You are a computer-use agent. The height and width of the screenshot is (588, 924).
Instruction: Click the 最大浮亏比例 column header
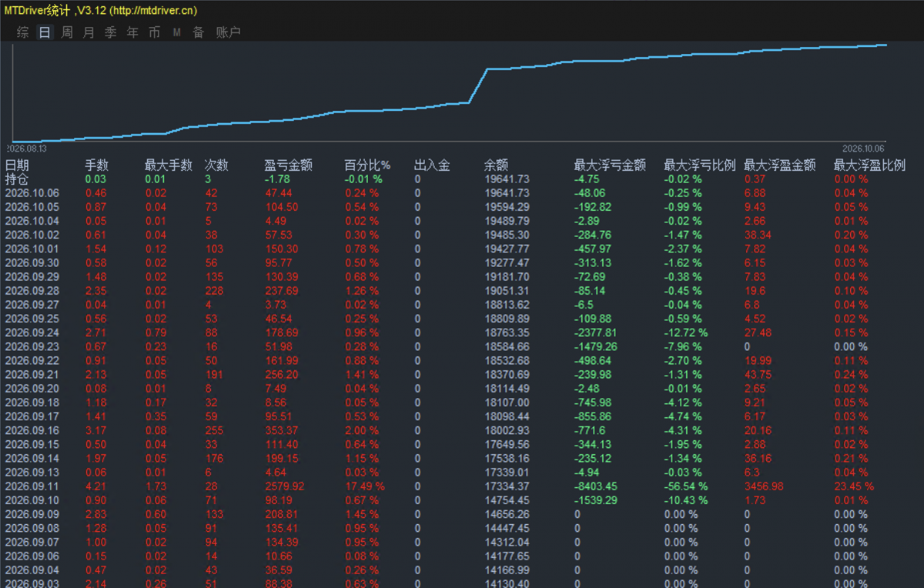click(x=700, y=165)
